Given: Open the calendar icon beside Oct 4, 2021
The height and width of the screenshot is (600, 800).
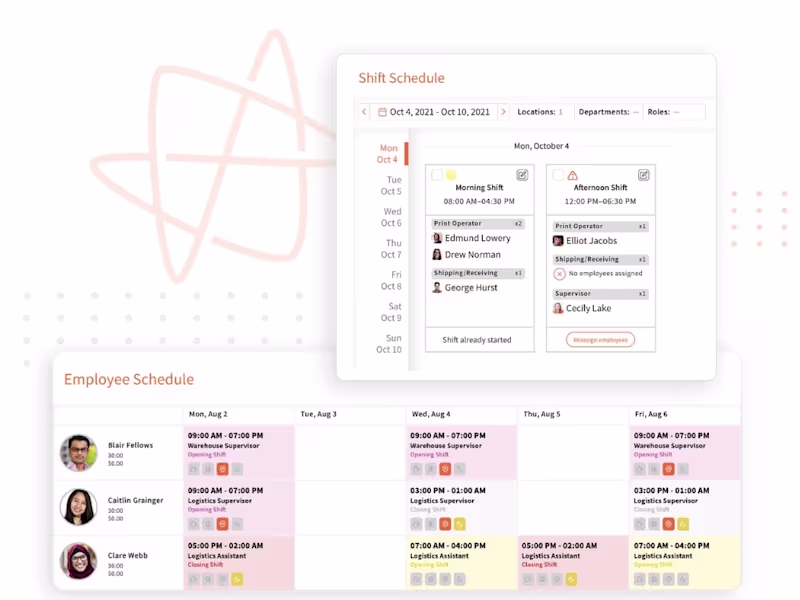Looking at the screenshot, I should 382,112.
